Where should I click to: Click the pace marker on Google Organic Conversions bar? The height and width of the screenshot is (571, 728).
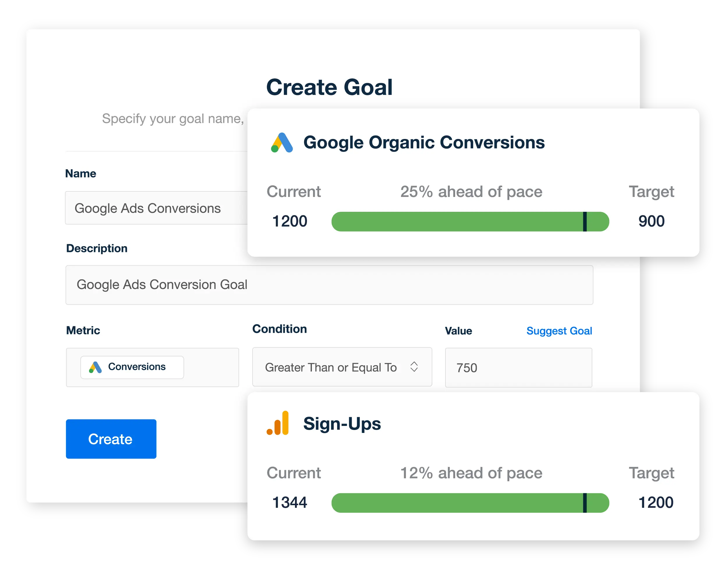click(x=585, y=221)
